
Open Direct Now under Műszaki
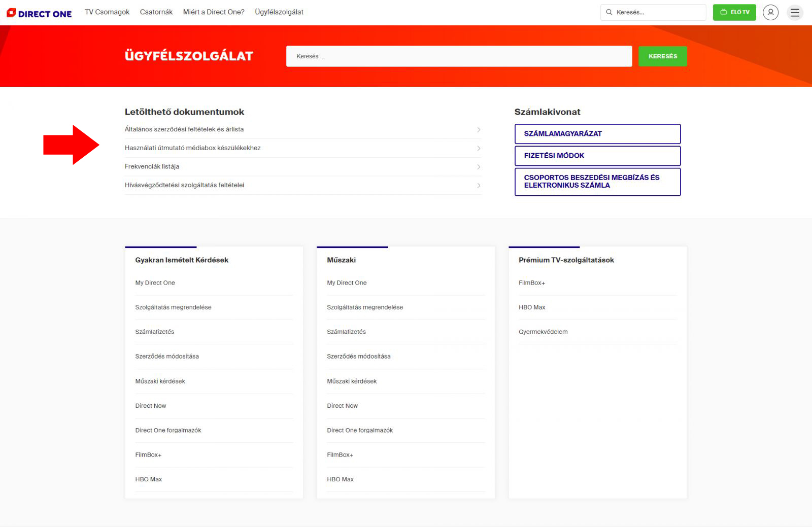click(x=343, y=406)
